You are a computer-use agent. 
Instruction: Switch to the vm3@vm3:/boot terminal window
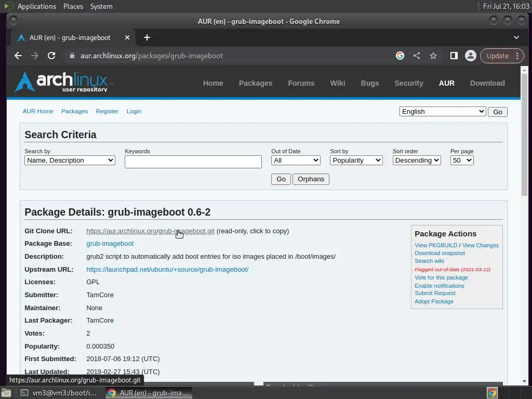pyautogui.click(x=59, y=393)
